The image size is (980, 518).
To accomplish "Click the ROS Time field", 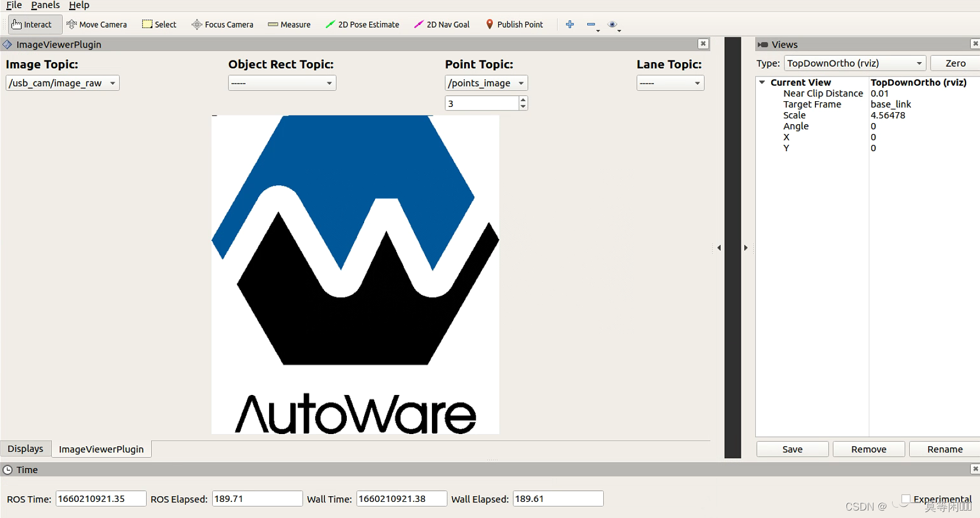I will point(101,498).
